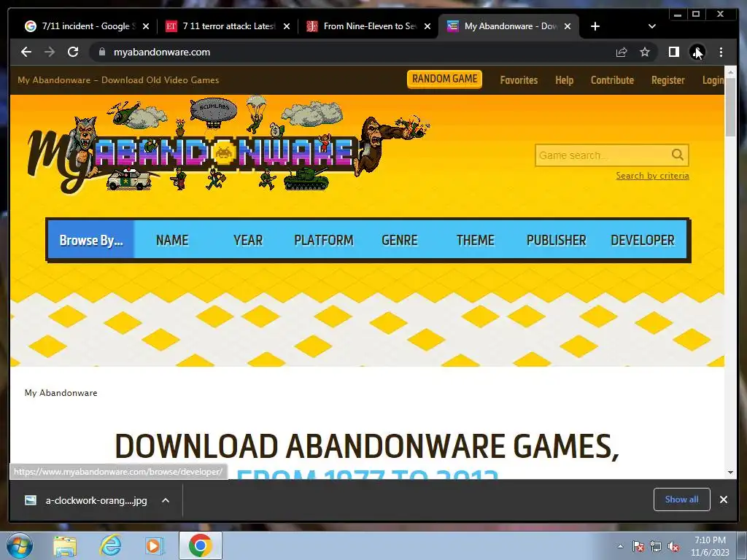Go back to the previous page
This screenshot has width=747, height=560.
(26, 52)
